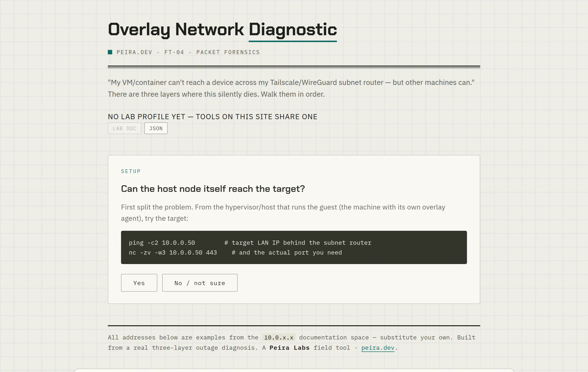Click the NO LAB PROFILE YET notice
Image resolution: width=588 pixels, height=372 pixels.
(x=212, y=117)
